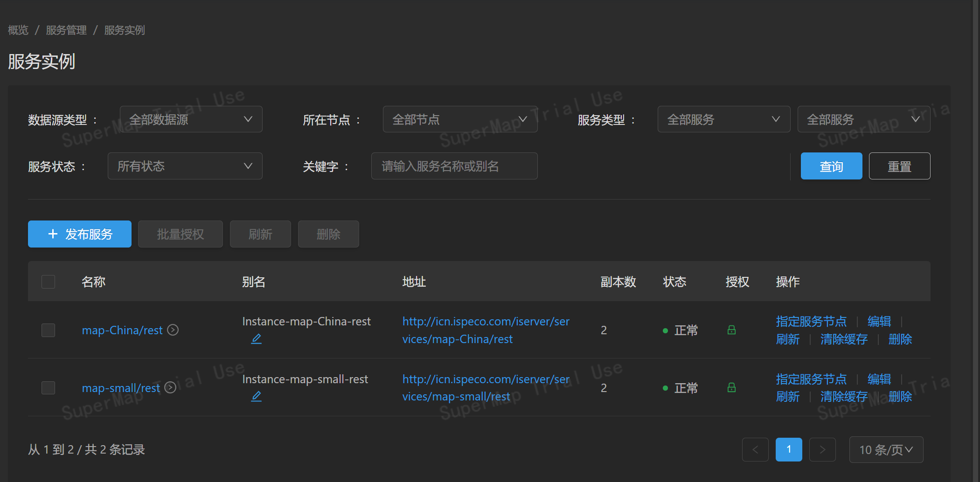The image size is (980, 482).
Task: Click the blue 查询 search button
Action: tap(831, 166)
